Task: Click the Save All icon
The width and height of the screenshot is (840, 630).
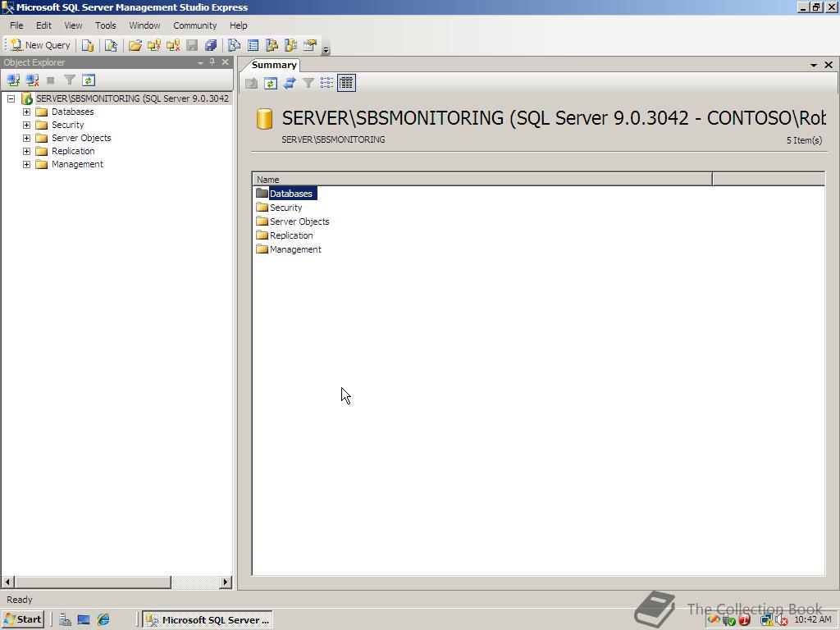Action: pyautogui.click(x=211, y=46)
